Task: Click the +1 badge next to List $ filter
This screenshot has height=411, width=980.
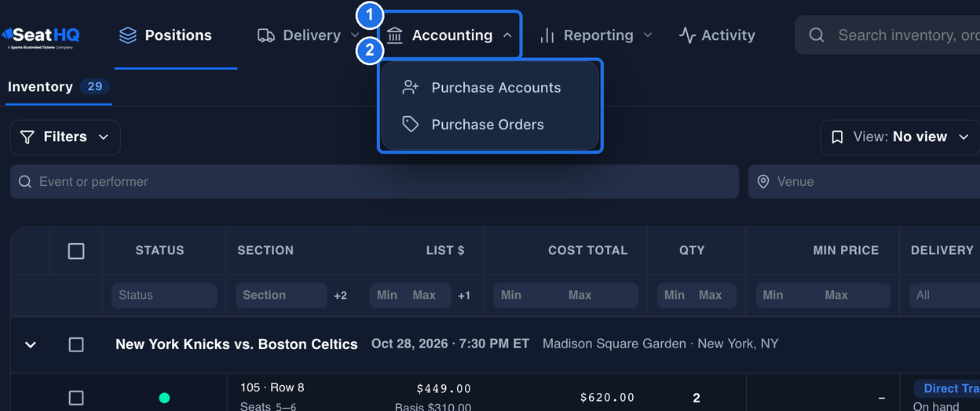Action: tap(464, 296)
